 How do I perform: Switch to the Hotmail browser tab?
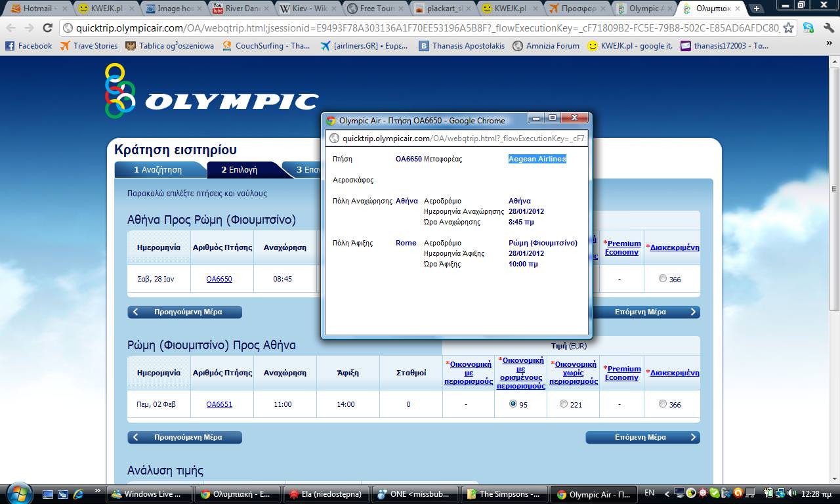point(39,9)
